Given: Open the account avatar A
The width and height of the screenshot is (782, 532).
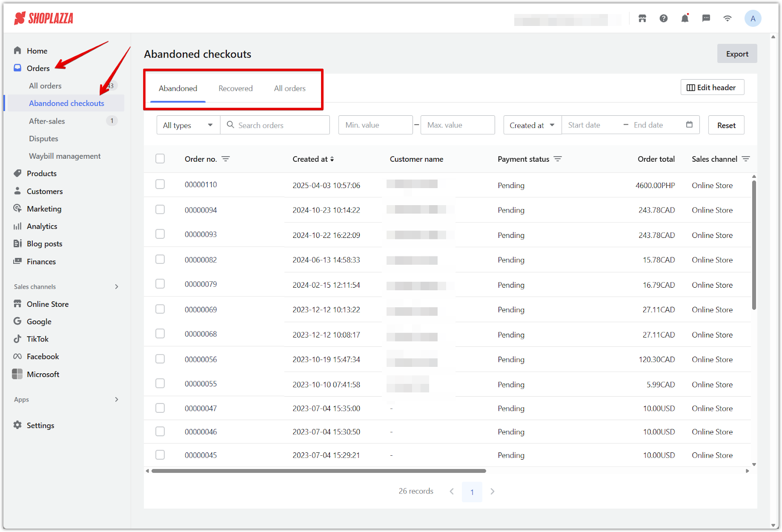Looking at the screenshot, I should click(x=753, y=19).
